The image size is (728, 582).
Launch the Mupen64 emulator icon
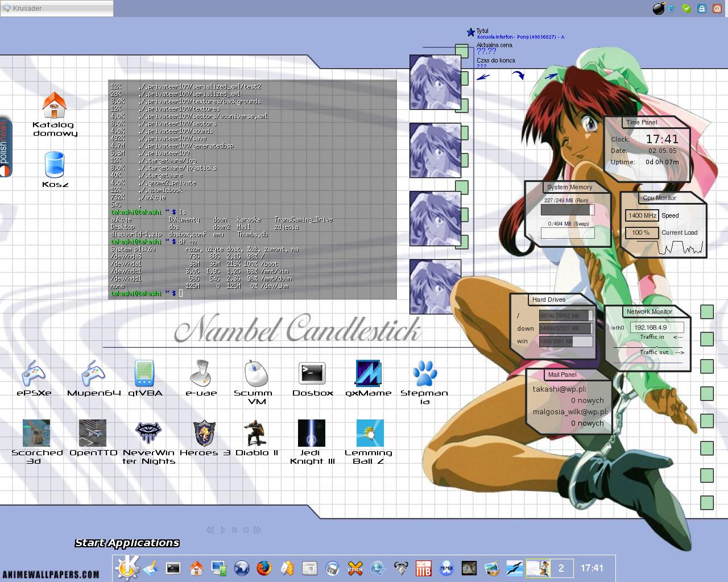tap(93, 373)
